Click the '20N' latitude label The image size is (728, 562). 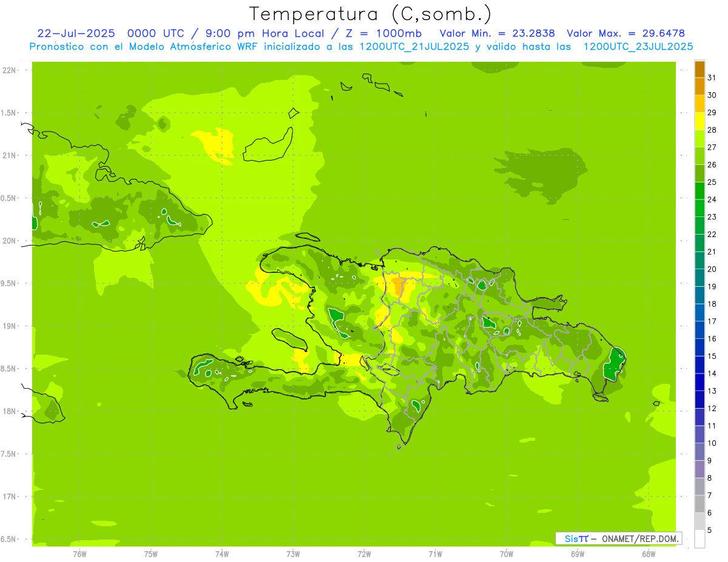tap(8, 241)
